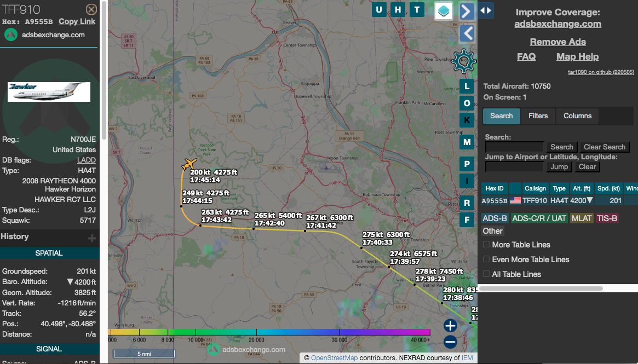
Task: Zoom in on the map
Action: point(450,325)
